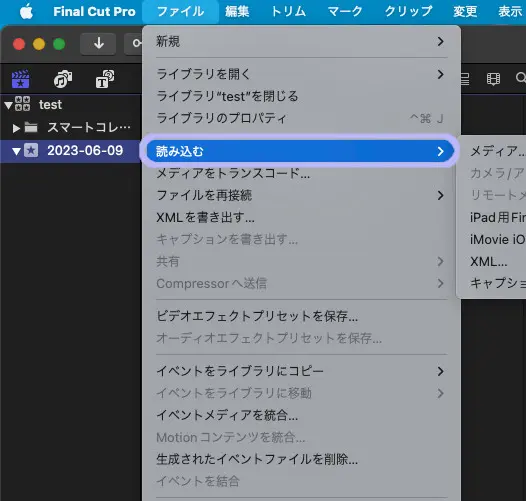Open the 変更 menu
The width and height of the screenshot is (526, 501).
click(x=465, y=11)
